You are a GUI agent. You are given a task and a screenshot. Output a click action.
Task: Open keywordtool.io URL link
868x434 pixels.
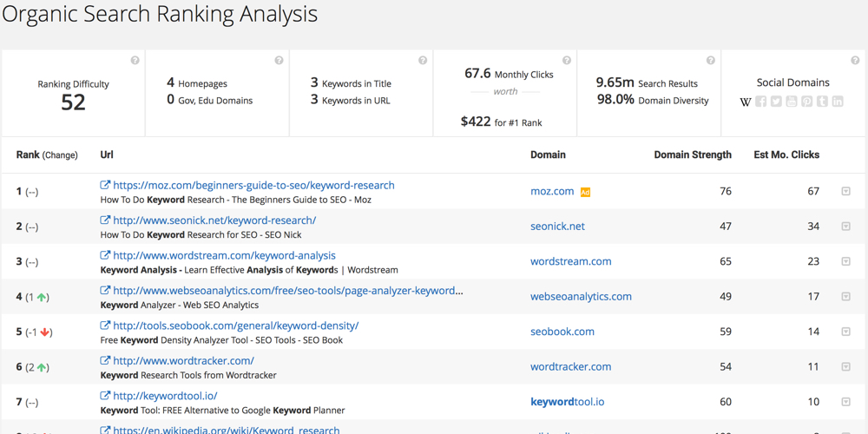click(165, 396)
